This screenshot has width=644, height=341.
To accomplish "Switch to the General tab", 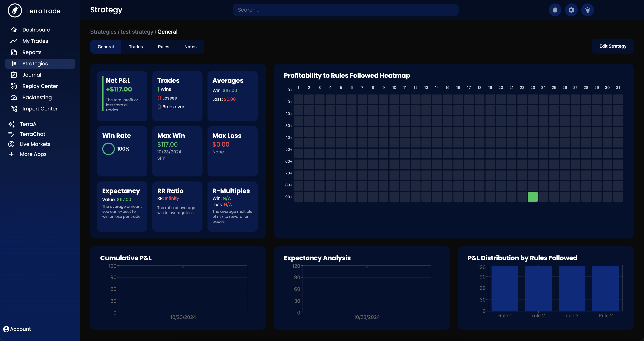I will pos(106,47).
